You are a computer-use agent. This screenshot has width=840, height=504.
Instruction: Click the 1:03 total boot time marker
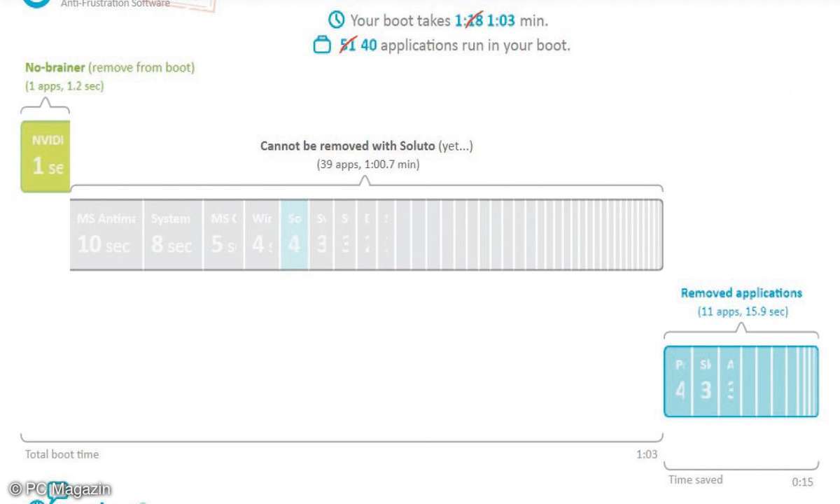point(647,454)
